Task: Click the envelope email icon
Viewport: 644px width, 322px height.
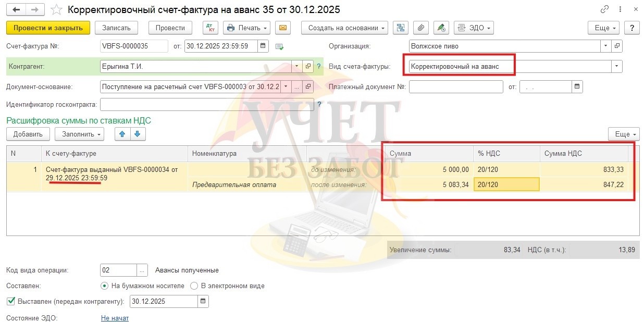Action: click(282, 28)
